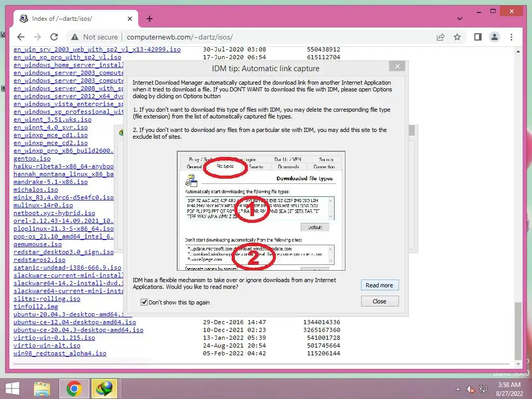532x399 pixels.
Task: Open the tab search chevron
Action: coord(459,19)
